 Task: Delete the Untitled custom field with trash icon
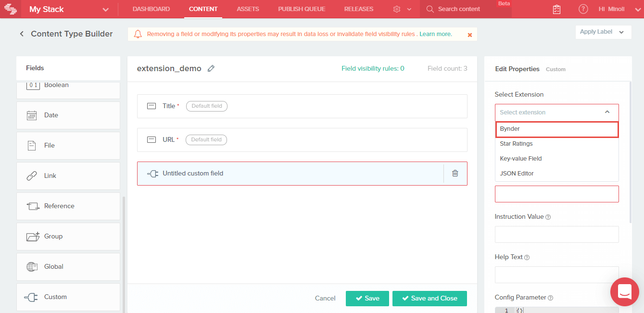455,174
